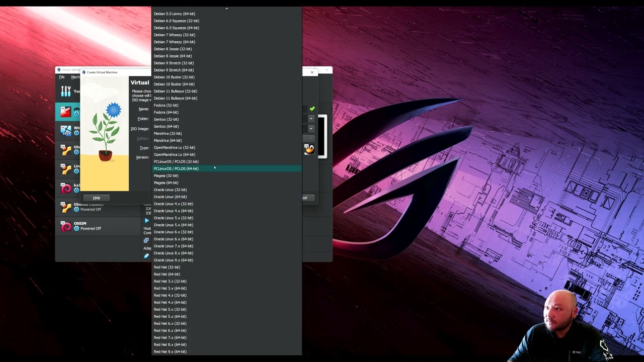644x362 pixels.
Task: Select the pfSense VM icon in the list
Action: tap(65, 112)
